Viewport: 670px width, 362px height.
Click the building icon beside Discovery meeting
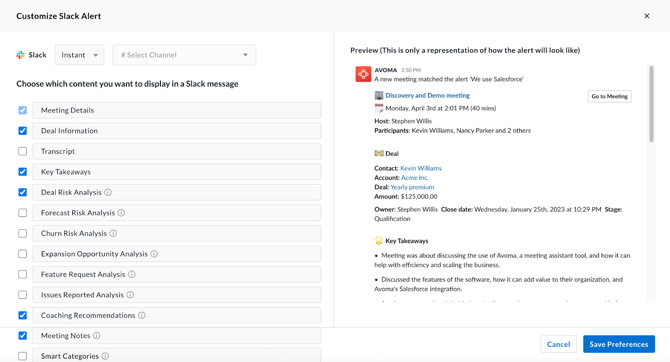(x=379, y=95)
